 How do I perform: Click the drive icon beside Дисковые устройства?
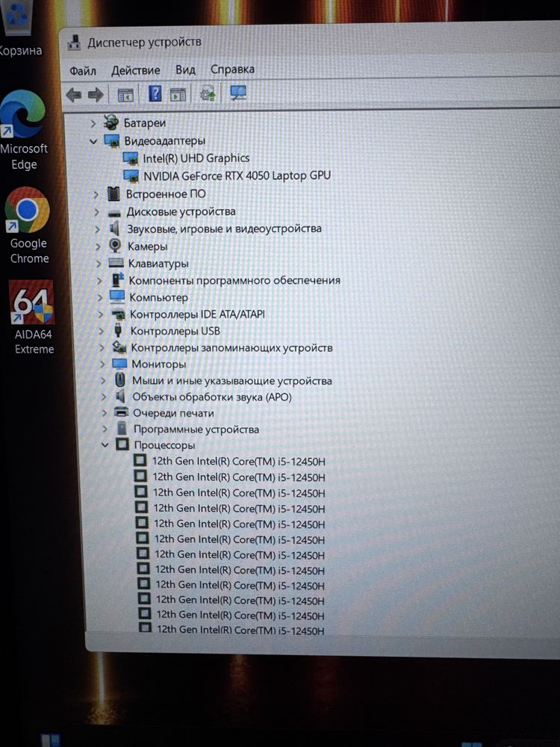pyautogui.click(x=114, y=213)
